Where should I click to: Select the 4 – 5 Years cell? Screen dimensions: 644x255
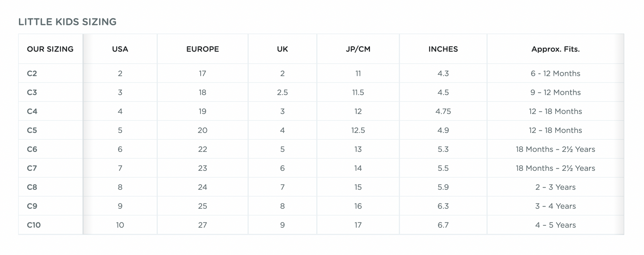(555, 225)
